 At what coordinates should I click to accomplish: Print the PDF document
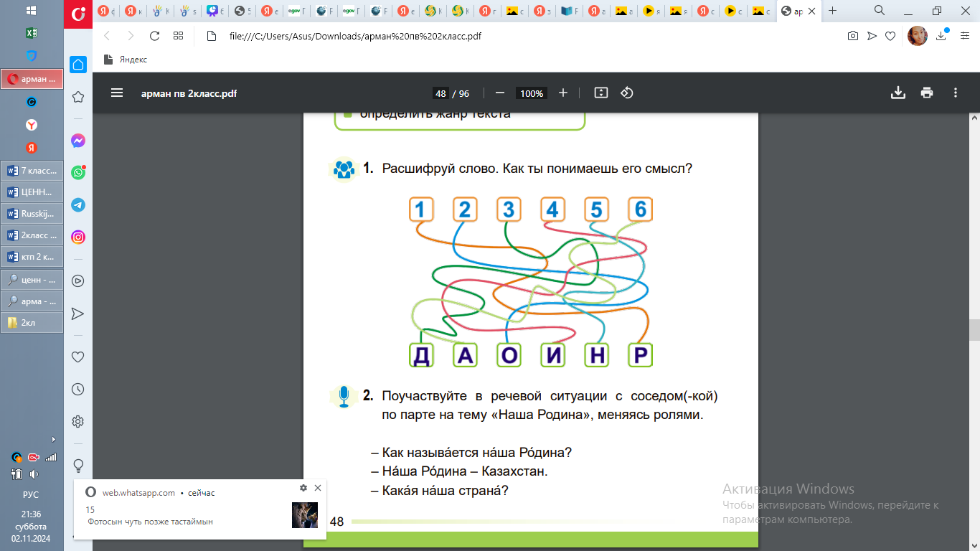tap(927, 93)
